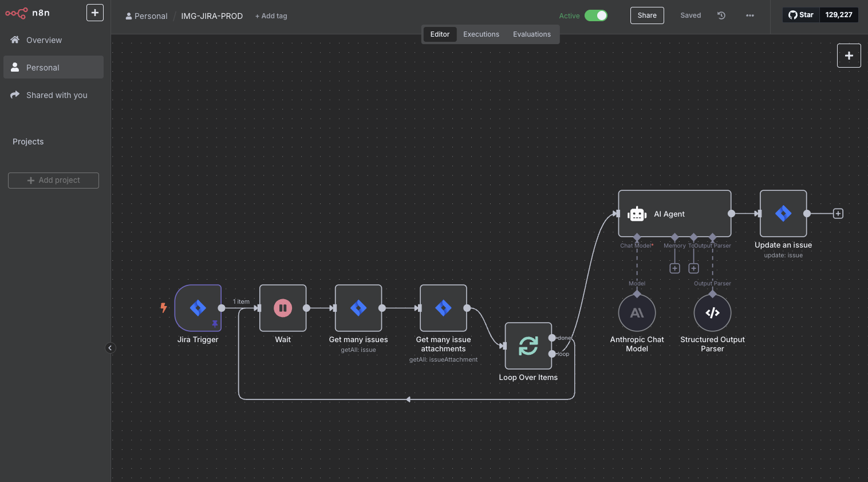Screen dimensions: 868x482
Task: Select the Loop Over Items node
Action: (x=528, y=346)
